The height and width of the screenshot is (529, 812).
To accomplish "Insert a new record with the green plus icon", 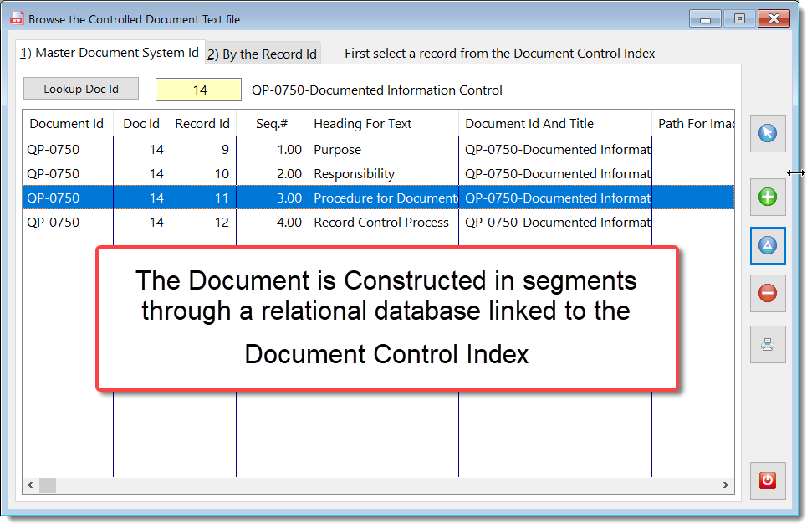I will point(768,198).
